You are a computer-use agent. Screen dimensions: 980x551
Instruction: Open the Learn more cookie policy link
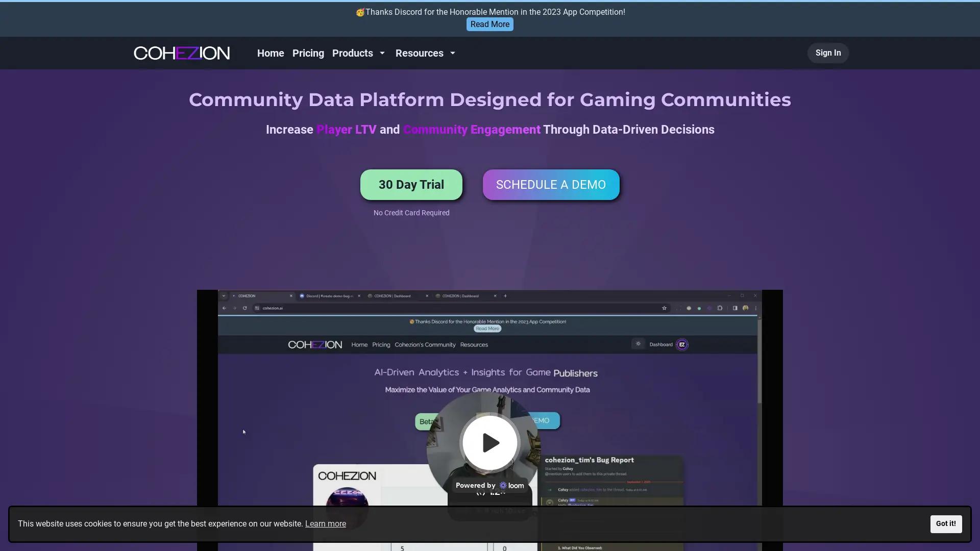(325, 523)
